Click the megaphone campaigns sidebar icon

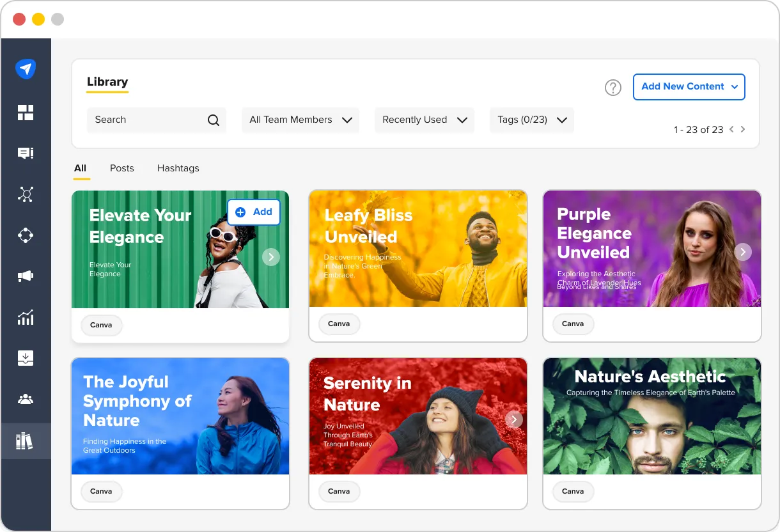[26, 276]
